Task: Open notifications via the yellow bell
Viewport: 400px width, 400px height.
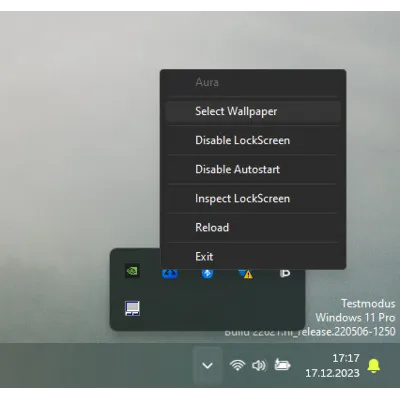Action: tap(374, 366)
